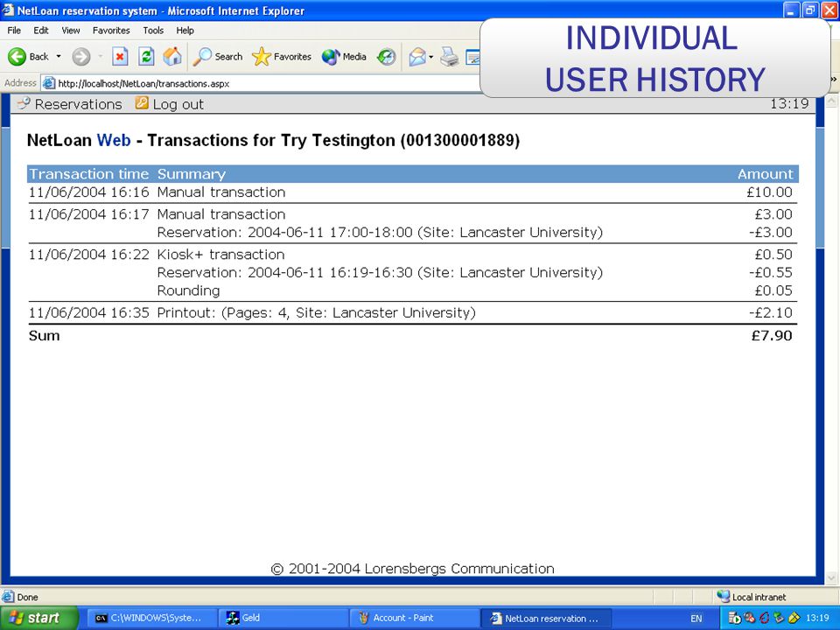Screen dimensions: 840x630
Task: Select the £7.90 sum total
Action: coord(772,336)
